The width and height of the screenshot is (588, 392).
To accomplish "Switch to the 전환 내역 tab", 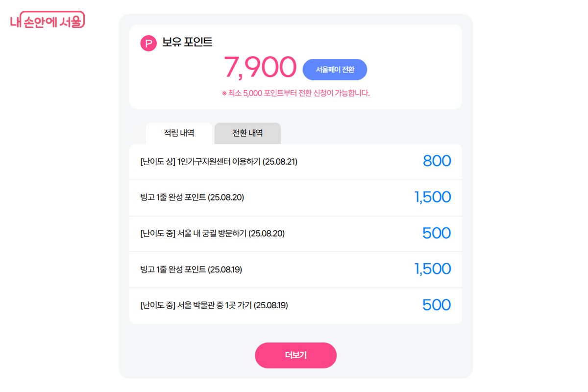I will (x=247, y=133).
